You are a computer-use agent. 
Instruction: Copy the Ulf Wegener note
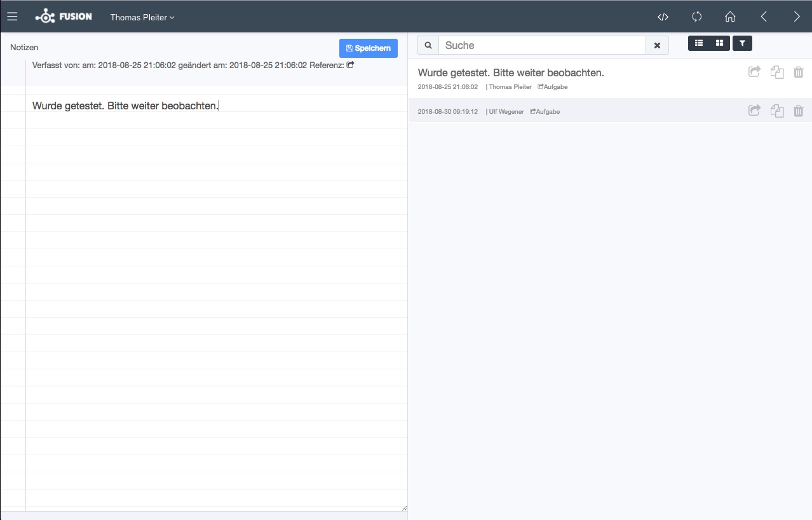(776, 111)
